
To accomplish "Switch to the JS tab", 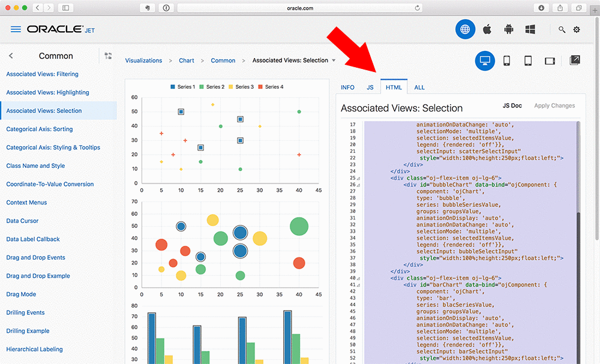I will [x=370, y=87].
